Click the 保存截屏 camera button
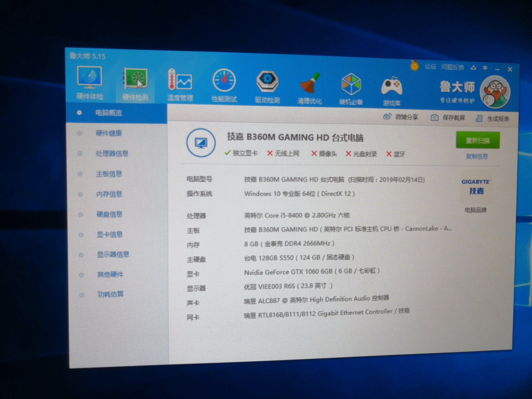This screenshot has height=399, width=532. [x=435, y=118]
